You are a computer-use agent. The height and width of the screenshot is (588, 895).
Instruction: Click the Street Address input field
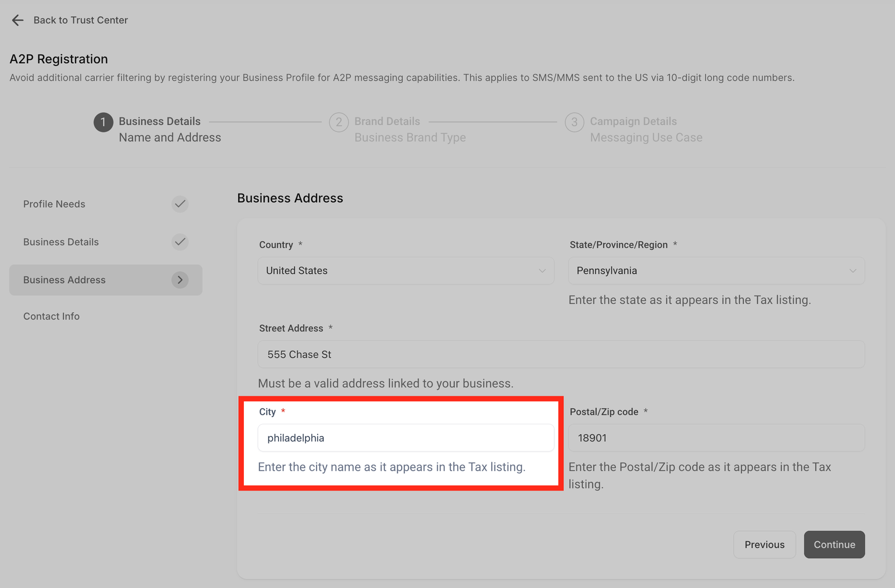pos(560,354)
